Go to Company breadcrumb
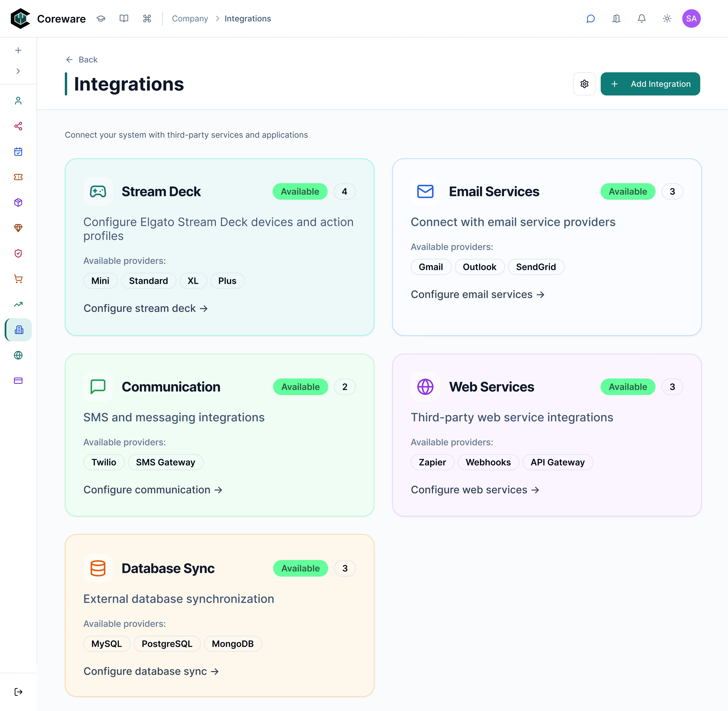The width and height of the screenshot is (728, 711). coord(190,19)
